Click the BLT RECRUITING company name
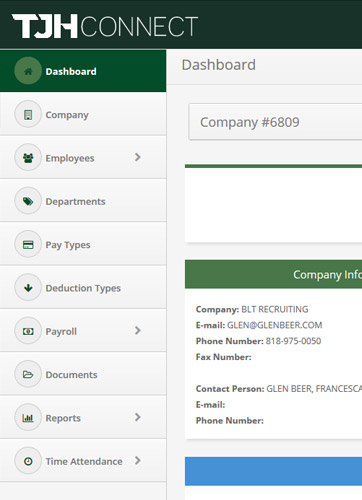The image size is (362, 500). 275,309
